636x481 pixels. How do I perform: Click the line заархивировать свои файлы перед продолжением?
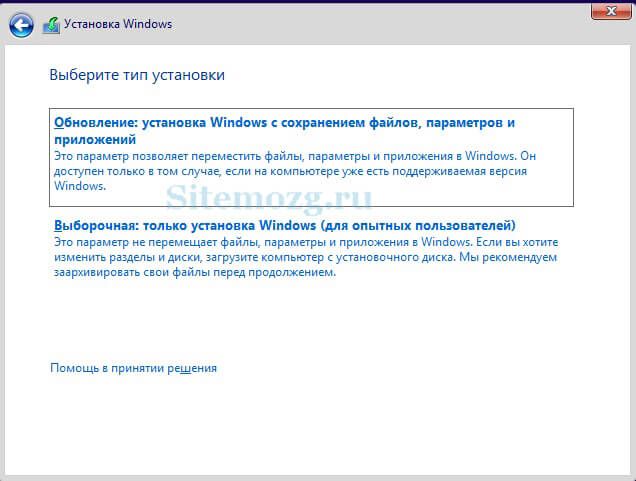tap(195, 272)
